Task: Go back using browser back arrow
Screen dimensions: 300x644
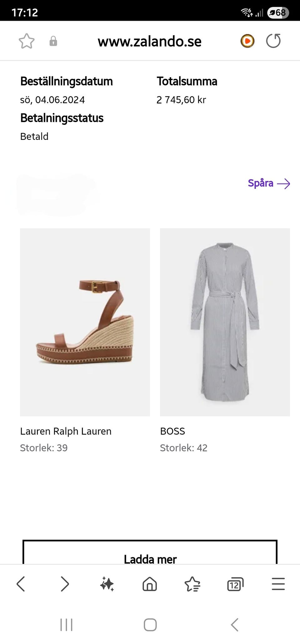Action: (21, 584)
